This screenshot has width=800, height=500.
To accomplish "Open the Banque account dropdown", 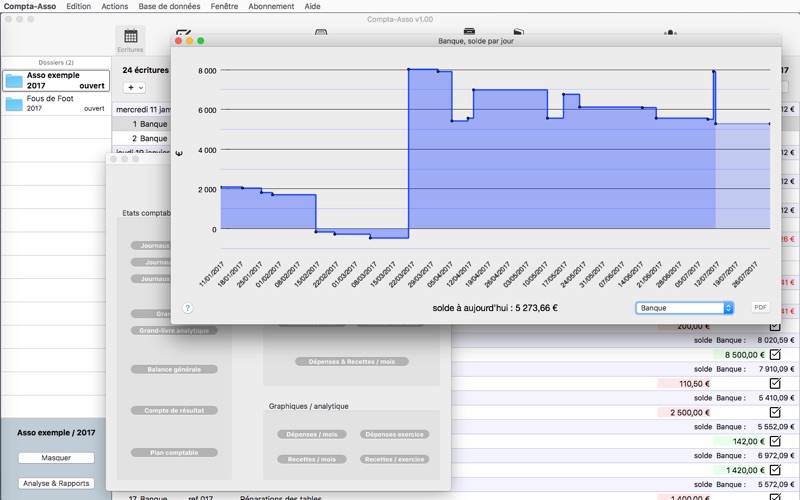I will click(684, 308).
